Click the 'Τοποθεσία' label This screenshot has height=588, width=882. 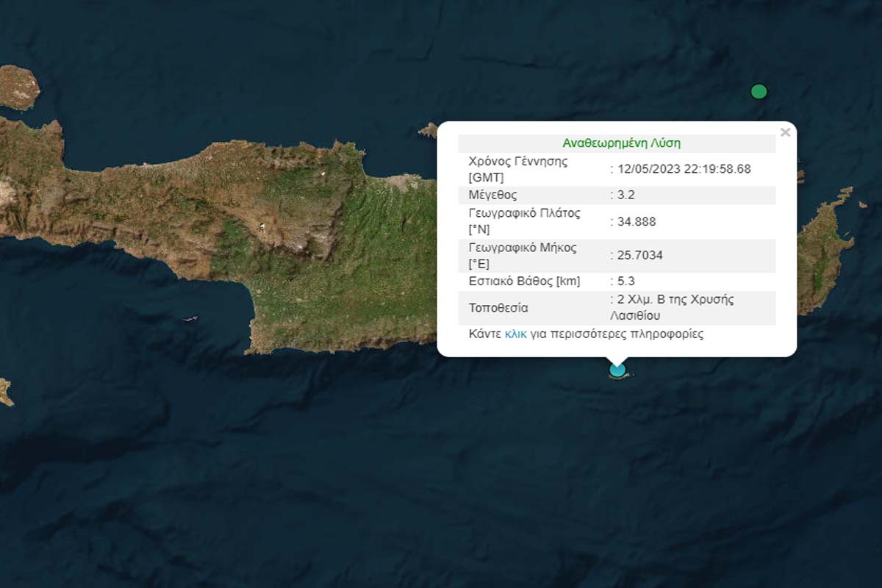pyautogui.click(x=498, y=308)
